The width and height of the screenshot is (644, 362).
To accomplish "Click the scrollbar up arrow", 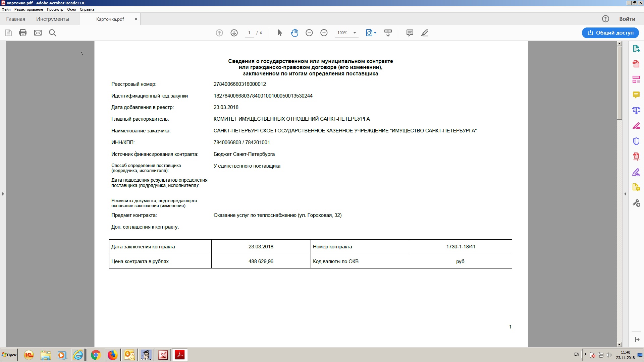I will point(620,44).
